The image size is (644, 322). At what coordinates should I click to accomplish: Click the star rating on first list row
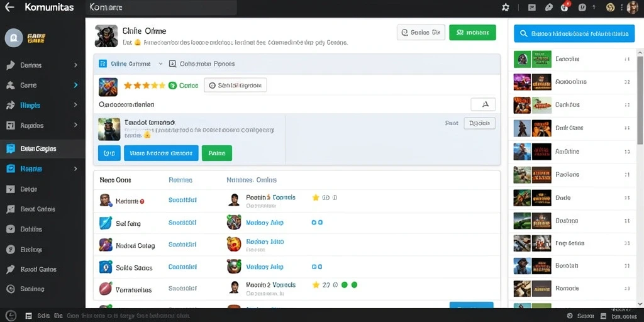point(316,197)
